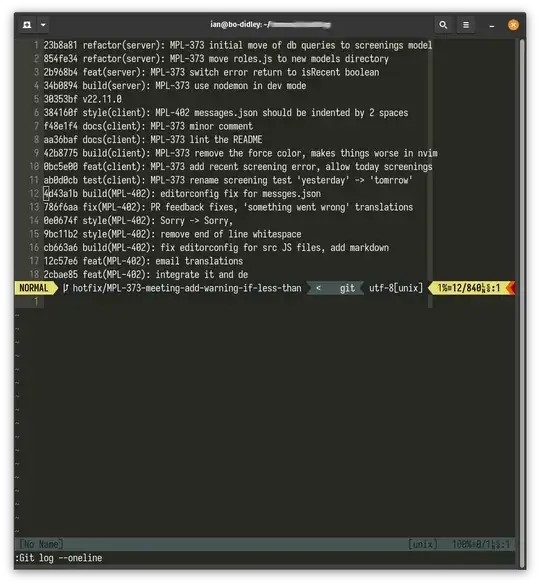Click the 1%≡12/840 line position segment
The image size is (540, 585).
coord(469,288)
